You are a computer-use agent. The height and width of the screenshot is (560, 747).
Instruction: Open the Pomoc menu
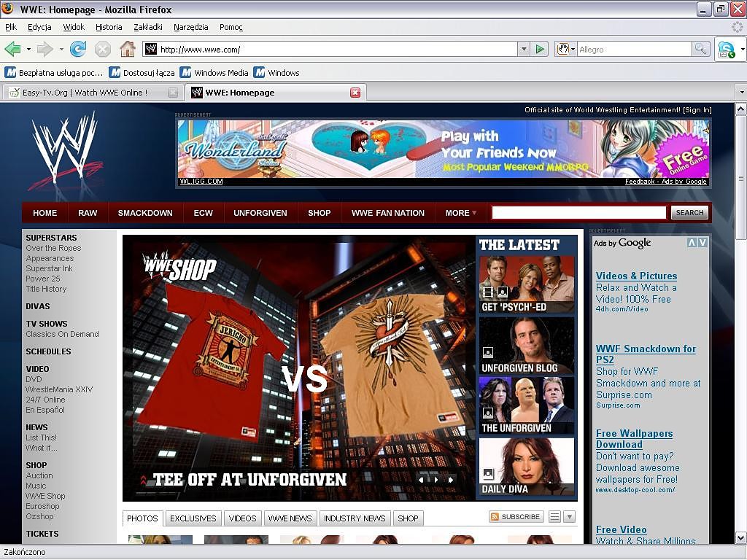(231, 27)
